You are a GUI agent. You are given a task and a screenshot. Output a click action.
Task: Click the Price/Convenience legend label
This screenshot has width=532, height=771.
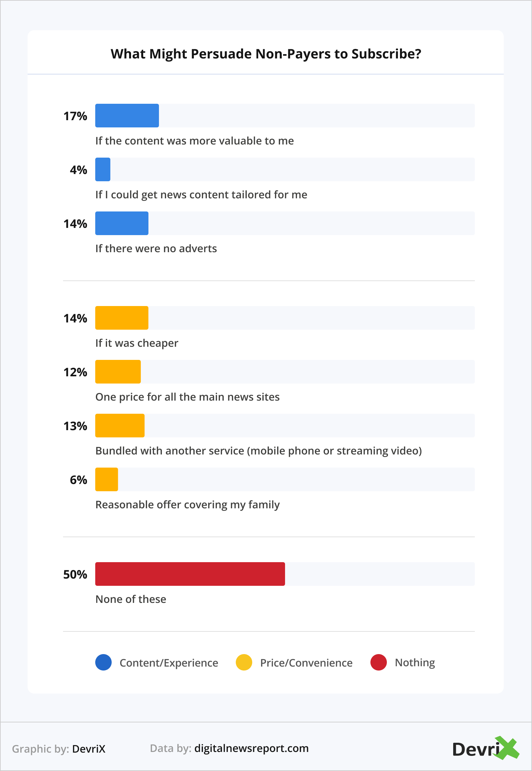point(306,663)
